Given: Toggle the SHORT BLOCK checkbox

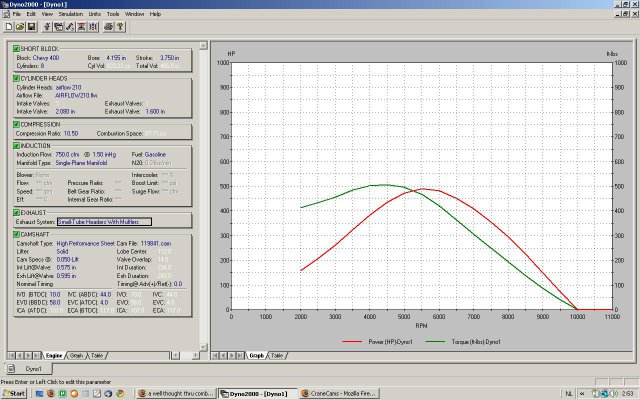Looking at the screenshot, I should click(x=16, y=48).
